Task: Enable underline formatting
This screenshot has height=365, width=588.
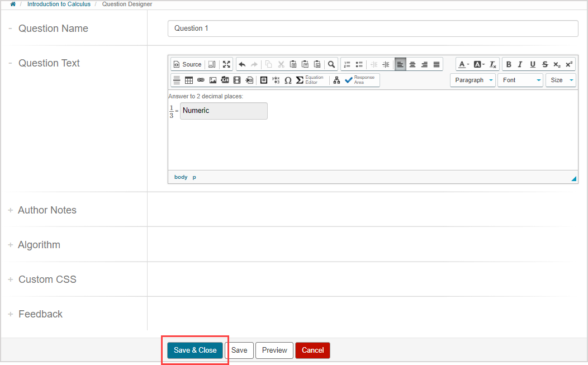Action: tap(533, 64)
